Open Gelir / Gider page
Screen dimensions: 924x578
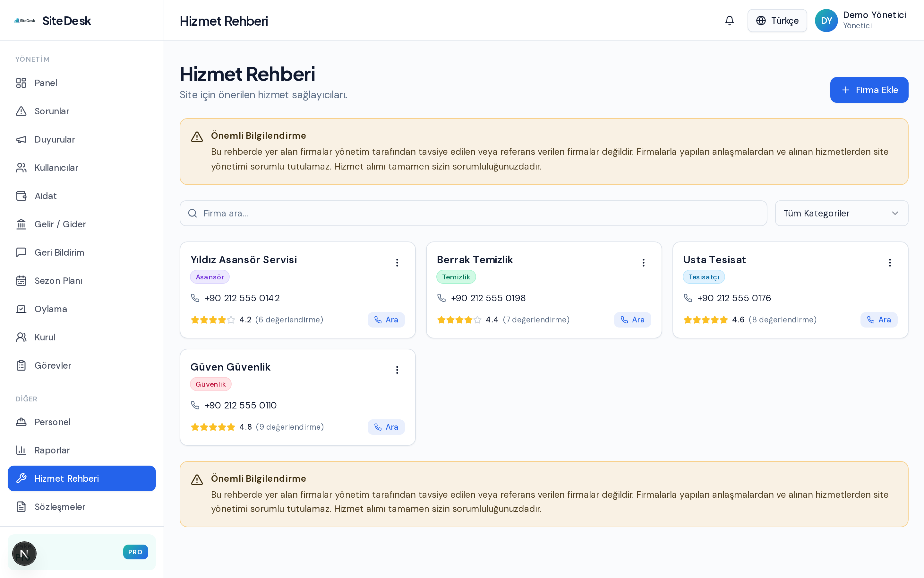pos(82,224)
